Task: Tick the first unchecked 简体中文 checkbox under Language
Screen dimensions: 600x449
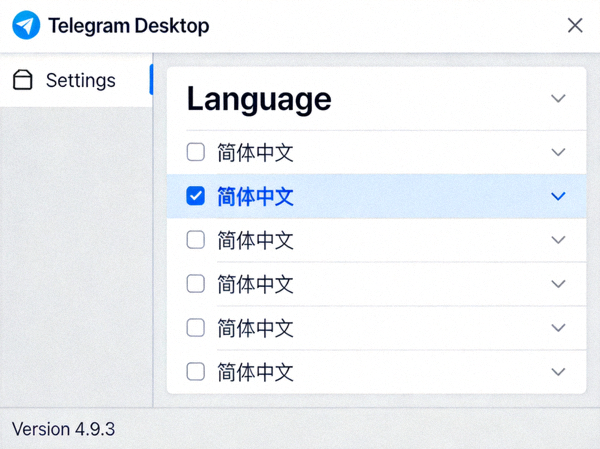Action: pos(196,152)
